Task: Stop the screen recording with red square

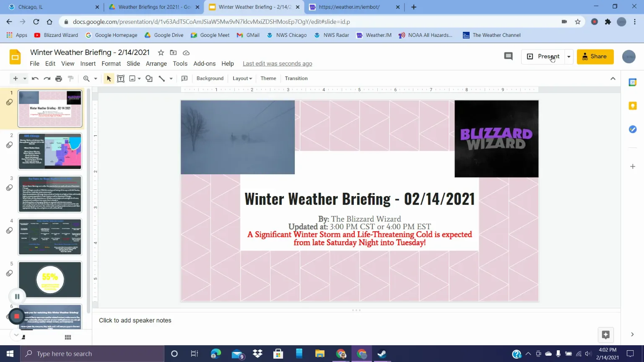Action: (17, 316)
